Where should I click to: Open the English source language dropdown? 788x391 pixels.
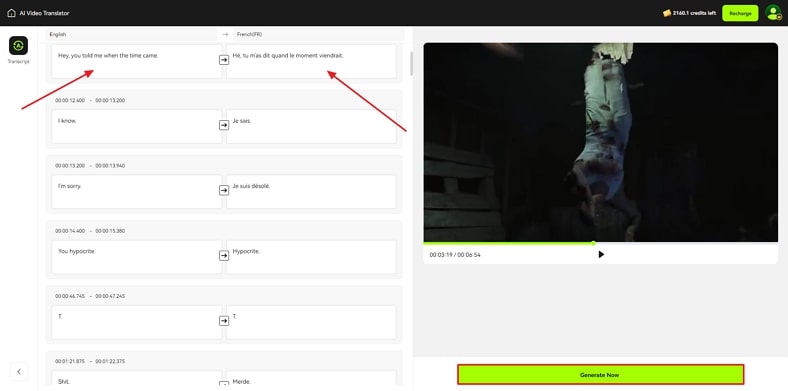131,35
